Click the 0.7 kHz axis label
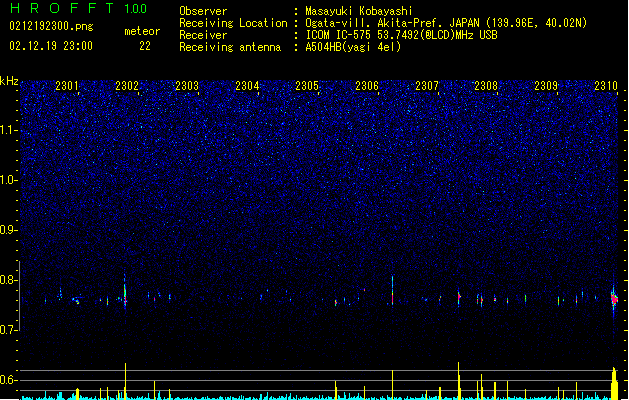This screenshot has width=629, height=400. coord(9,330)
